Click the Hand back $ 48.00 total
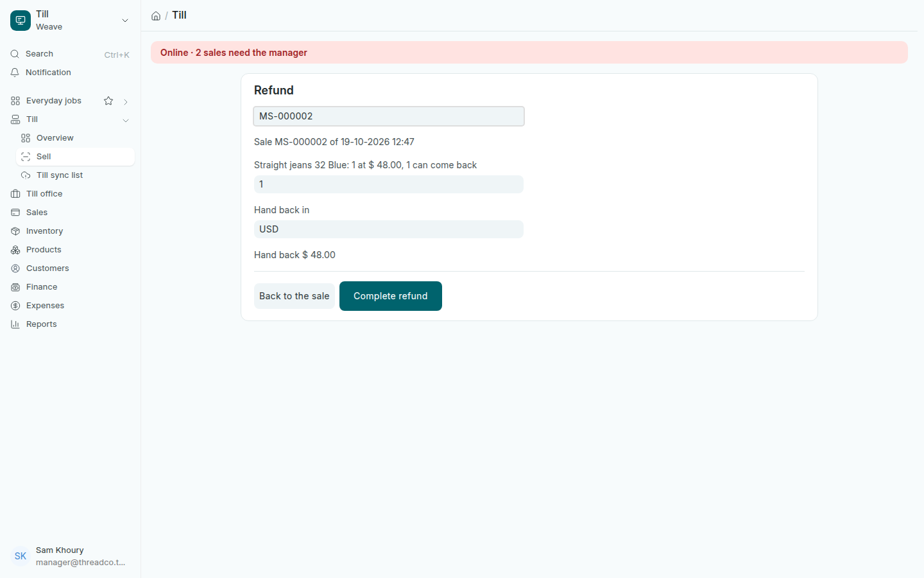The width and height of the screenshot is (924, 578). click(295, 255)
